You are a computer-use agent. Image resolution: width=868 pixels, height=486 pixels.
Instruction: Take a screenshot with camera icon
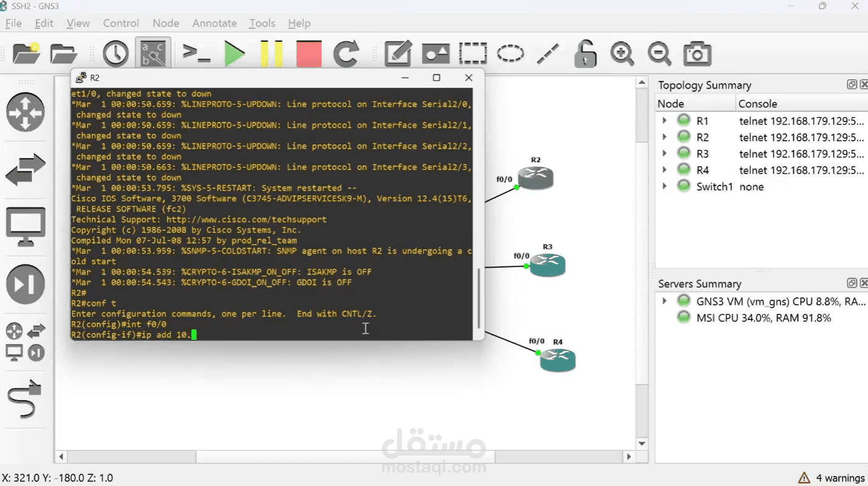pos(697,54)
